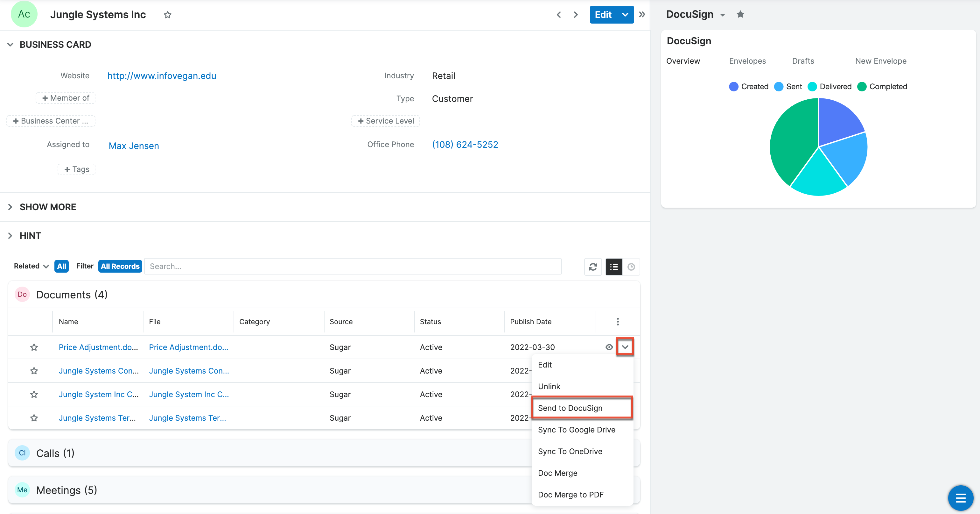Toggle the Created legend color dot
The height and width of the screenshot is (514, 980).
(733, 86)
